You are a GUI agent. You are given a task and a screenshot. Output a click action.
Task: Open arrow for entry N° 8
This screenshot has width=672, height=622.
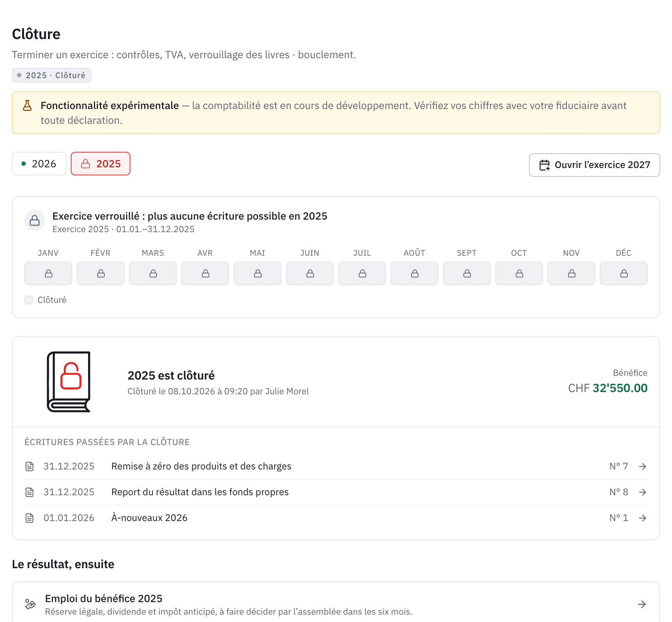pos(643,492)
